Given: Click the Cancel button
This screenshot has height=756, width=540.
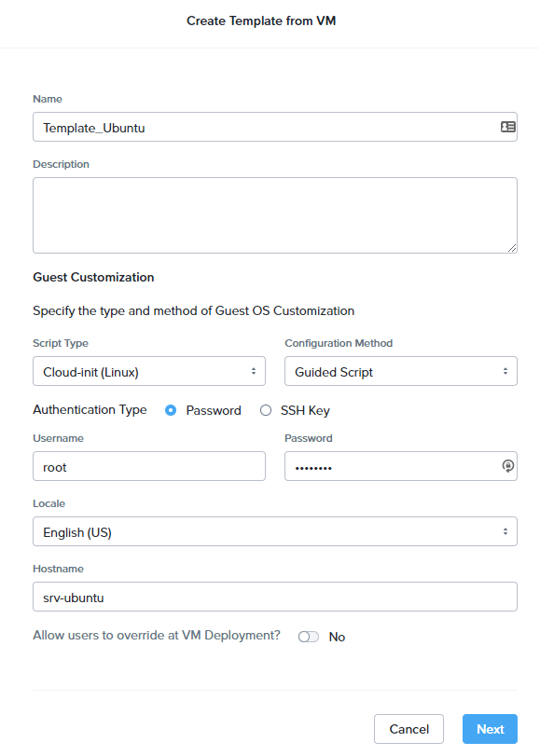Looking at the screenshot, I should (408, 729).
